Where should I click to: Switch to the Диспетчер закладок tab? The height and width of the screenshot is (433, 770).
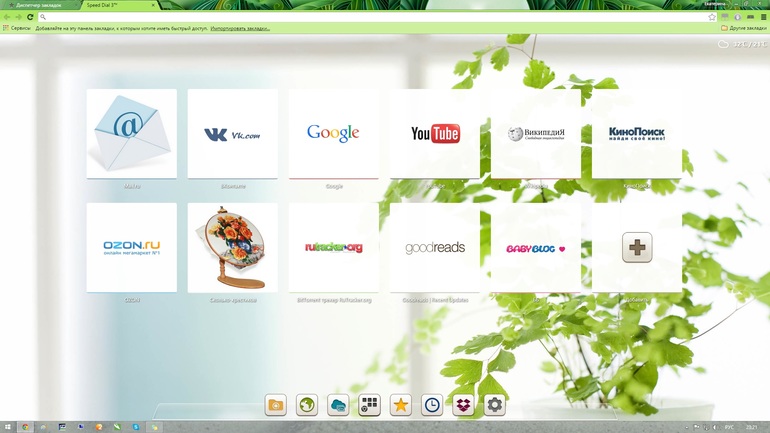[38, 5]
